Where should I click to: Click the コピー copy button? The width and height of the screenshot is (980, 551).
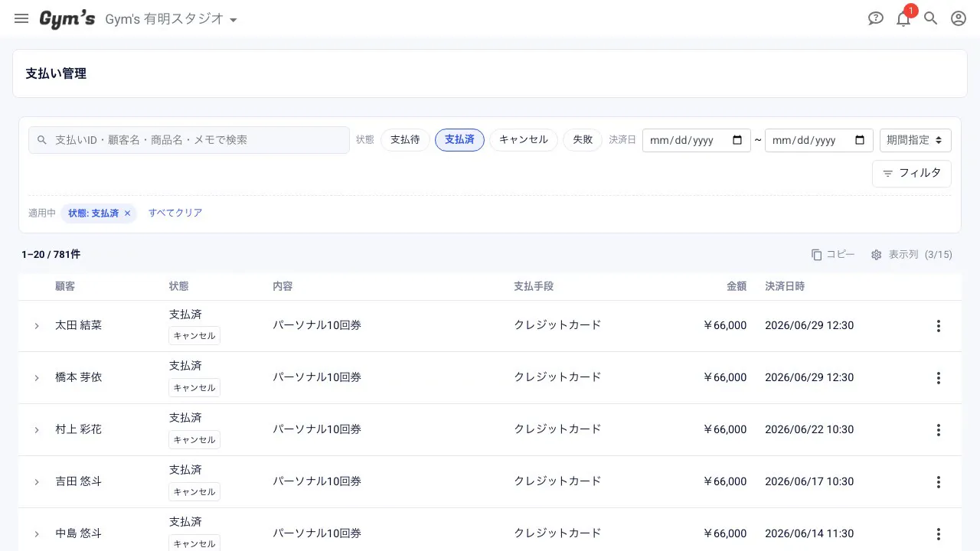click(833, 254)
